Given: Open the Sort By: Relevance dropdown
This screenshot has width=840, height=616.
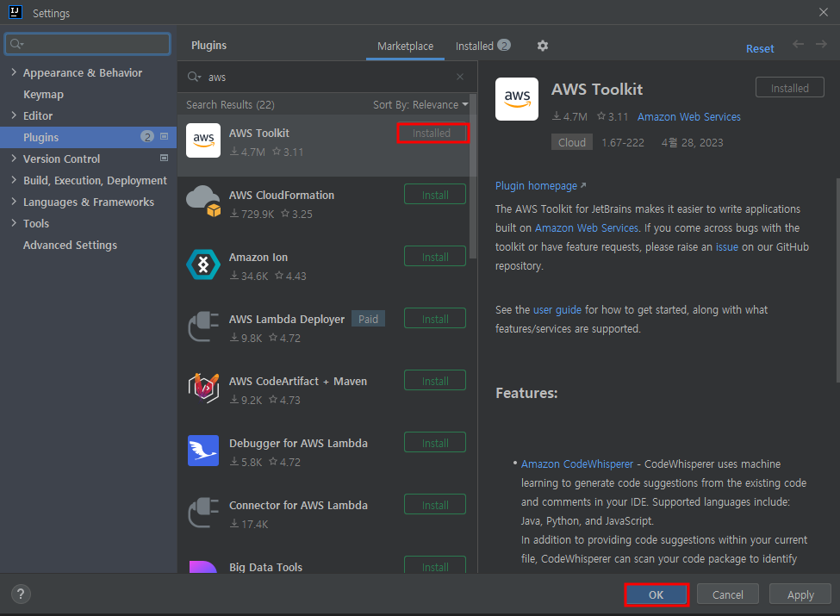Looking at the screenshot, I should pos(420,105).
